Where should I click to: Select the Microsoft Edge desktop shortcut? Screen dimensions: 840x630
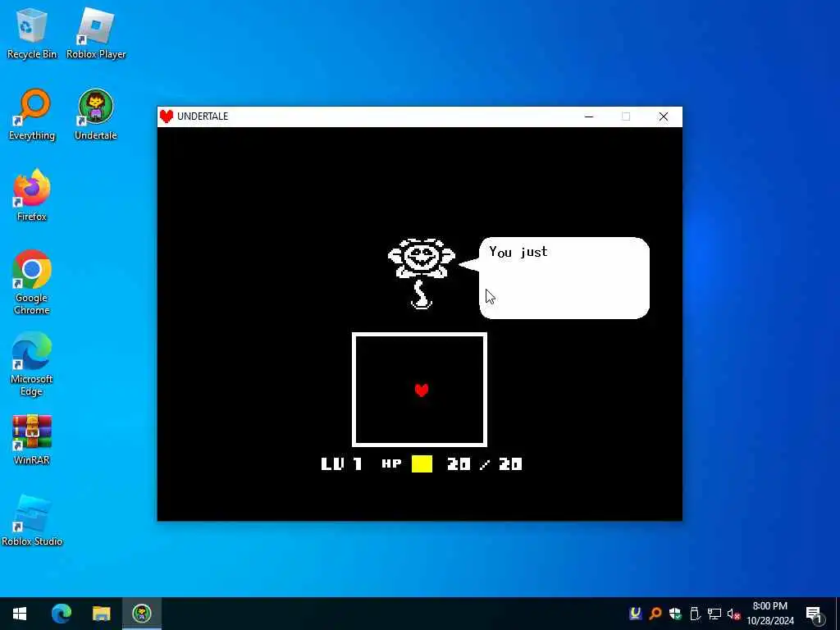32,364
